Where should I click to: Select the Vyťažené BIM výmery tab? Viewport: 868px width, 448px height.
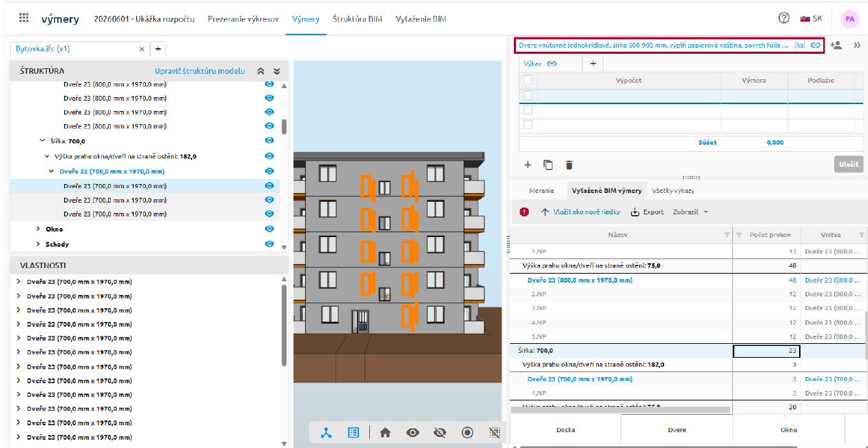point(607,190)
